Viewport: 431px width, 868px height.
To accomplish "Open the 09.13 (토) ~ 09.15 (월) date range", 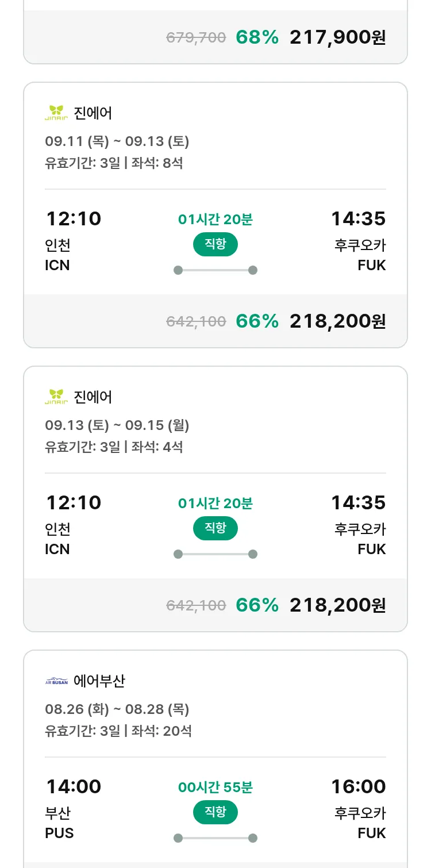I will pyautogui.click(x=117, y=425).
